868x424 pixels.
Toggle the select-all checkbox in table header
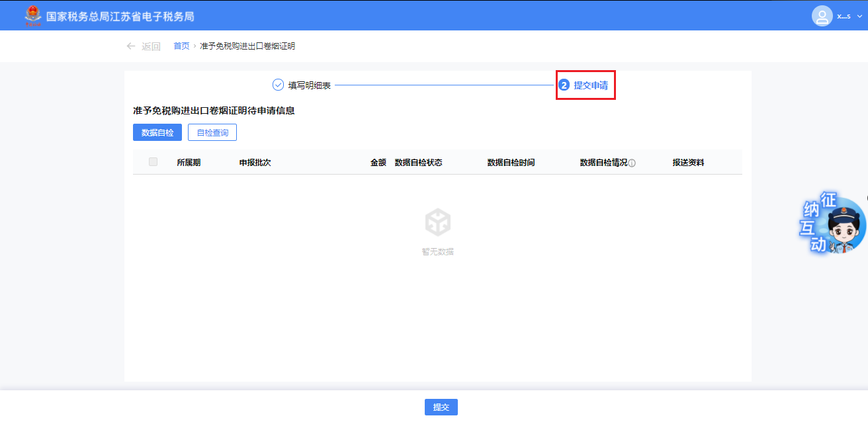pyautogui.click(x=153, y=162)
